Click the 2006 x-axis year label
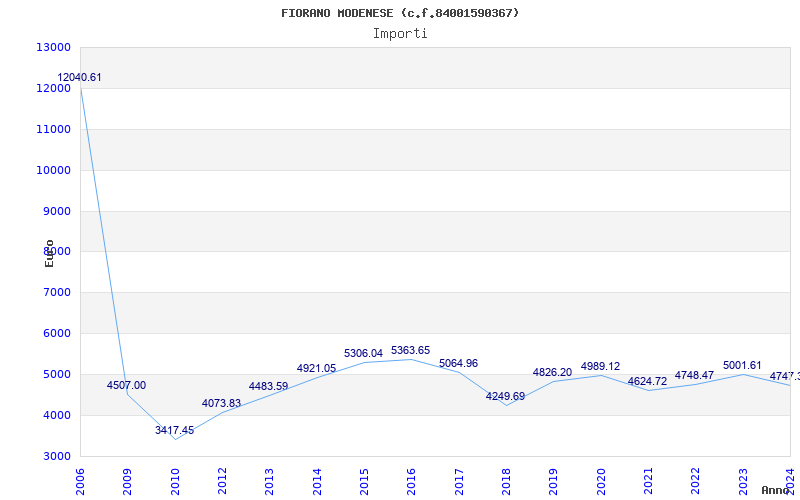 coord(80,481)
